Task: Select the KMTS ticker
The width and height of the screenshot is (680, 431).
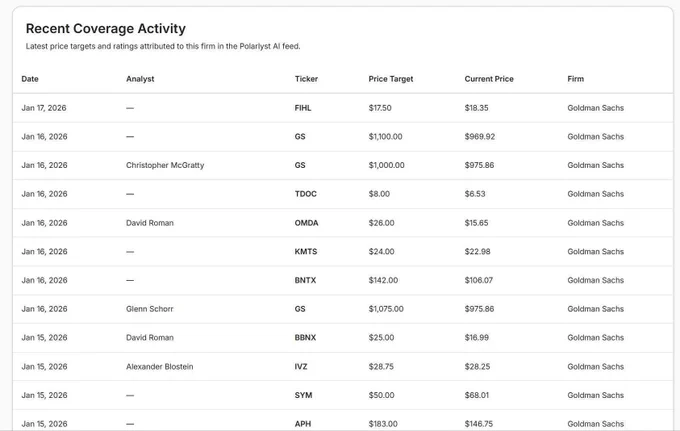Action: tap(306, 251)
